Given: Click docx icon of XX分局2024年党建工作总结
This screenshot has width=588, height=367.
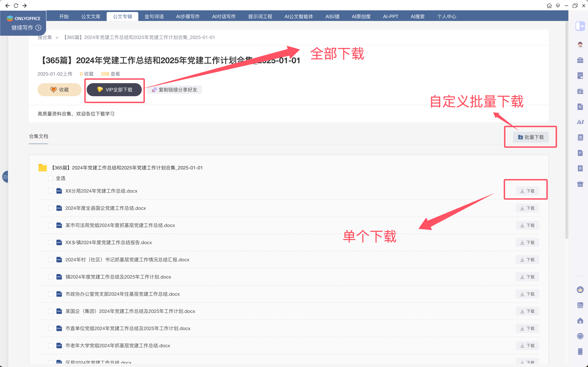Looking at the screenshot, I should click(59, 191).
